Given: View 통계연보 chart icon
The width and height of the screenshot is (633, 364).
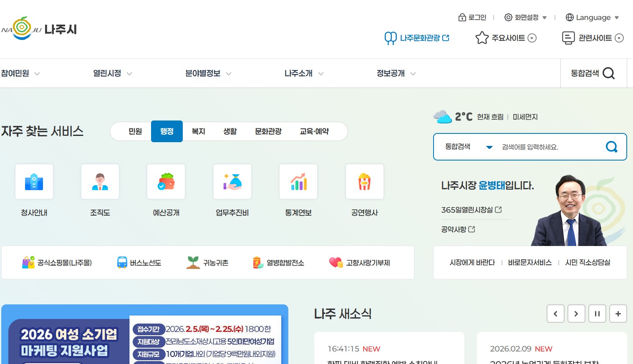Looking at the screenshot, I should pos(298,181).
